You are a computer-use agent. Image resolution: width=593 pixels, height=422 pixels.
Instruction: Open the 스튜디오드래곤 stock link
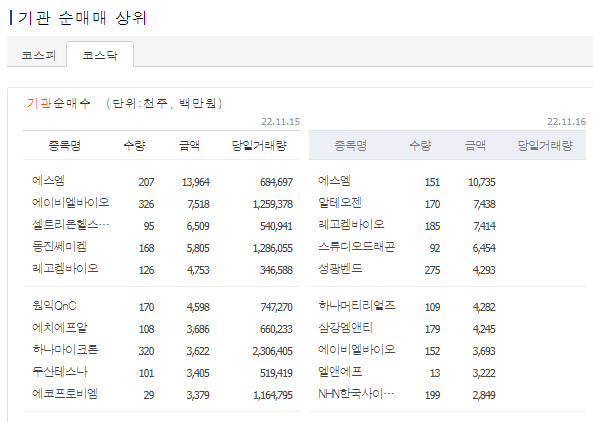tap(357, 247)
